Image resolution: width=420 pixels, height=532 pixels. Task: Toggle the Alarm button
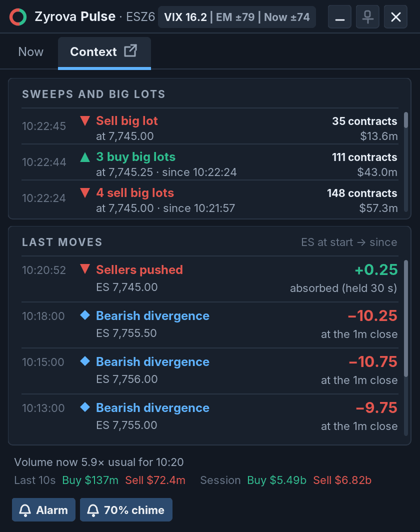click(x=44, y=509)
